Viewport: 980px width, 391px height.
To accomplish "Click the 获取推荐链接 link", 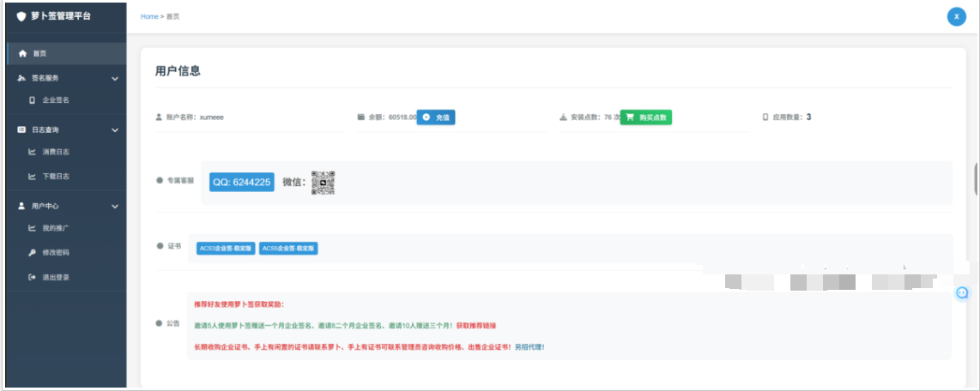I will click(x=476, y=326).
